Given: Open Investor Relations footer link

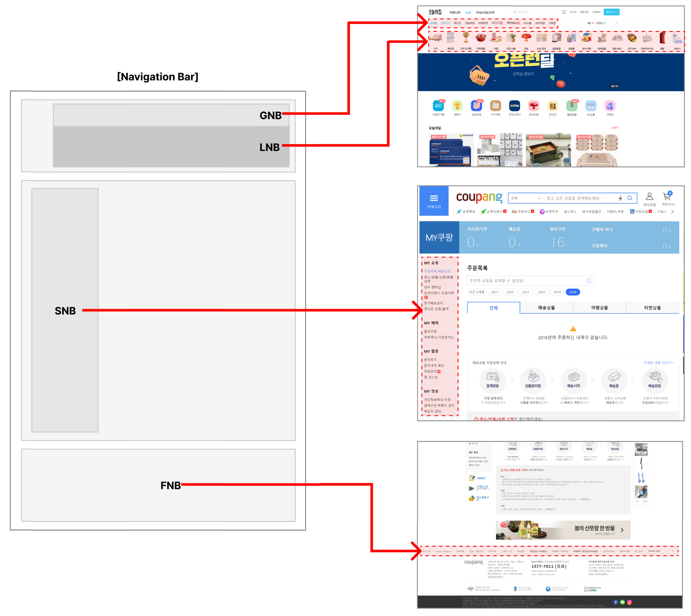Looking at the screenshot, I should coord(443,551).
